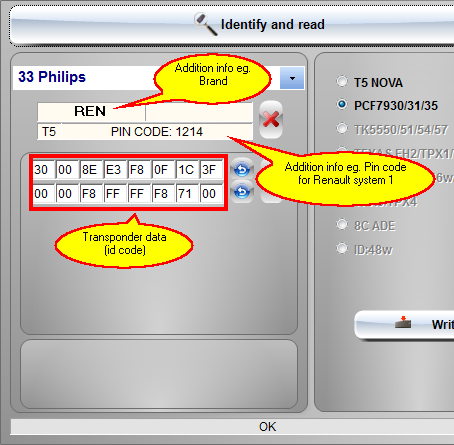
Task: Click the red X clear button
Action: [x=271, y=119]
